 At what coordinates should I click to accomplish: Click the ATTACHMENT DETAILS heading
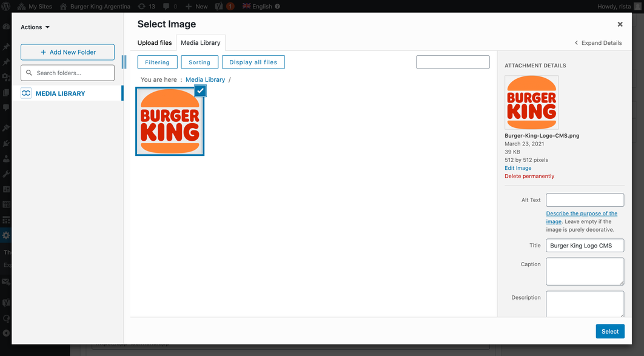[x=535, y=65]
